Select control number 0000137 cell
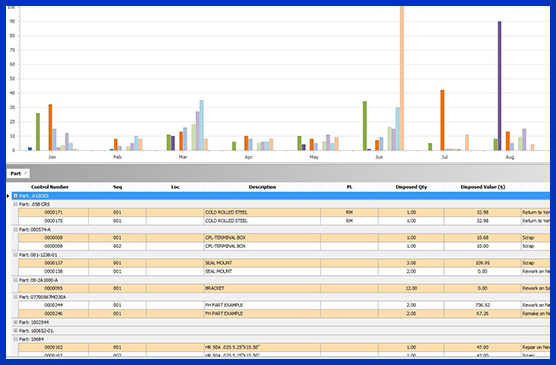Viewport: 556px width, 365px height. coord(54,263)
